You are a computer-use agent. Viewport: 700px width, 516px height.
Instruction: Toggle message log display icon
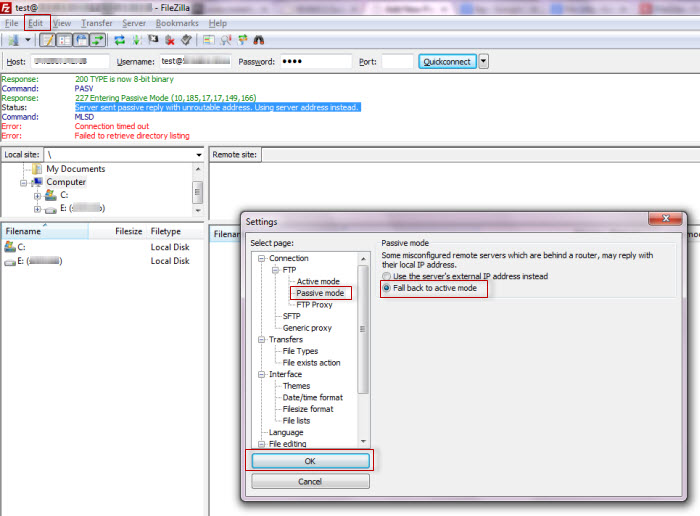tap(47, 40)
